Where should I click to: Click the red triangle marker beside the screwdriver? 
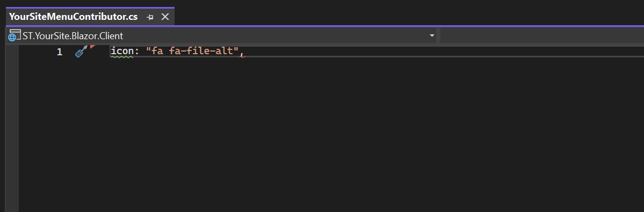[92, 47]
